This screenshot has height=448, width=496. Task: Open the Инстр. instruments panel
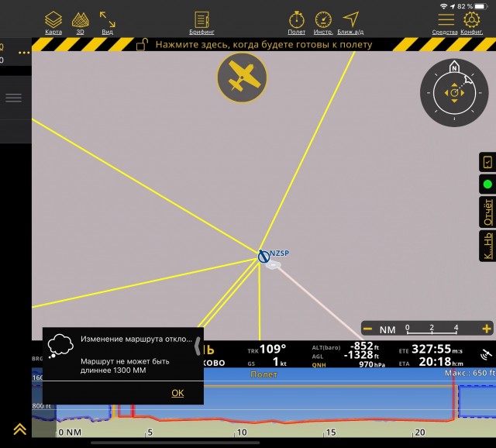tap(323, 22)
